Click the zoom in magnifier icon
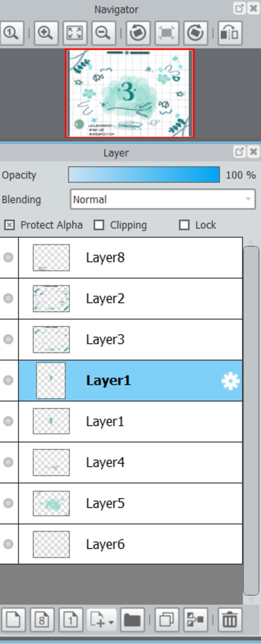 (x=46, y=33)
